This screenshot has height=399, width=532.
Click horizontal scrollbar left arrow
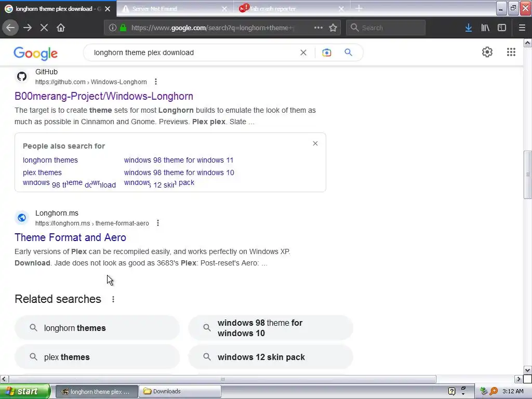coord(4,379)
